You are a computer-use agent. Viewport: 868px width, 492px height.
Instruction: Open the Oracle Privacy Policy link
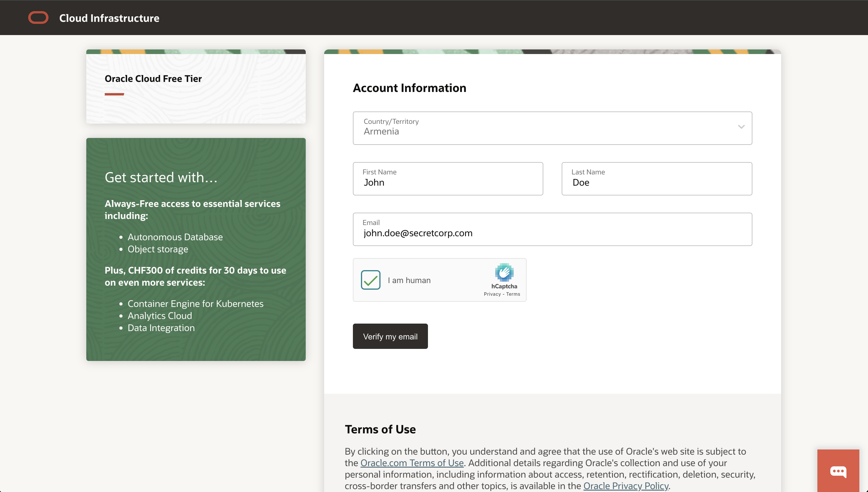[626, 486]
